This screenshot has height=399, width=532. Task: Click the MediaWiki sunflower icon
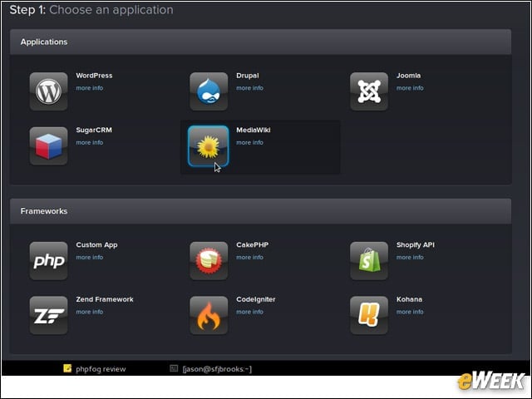click(x=209, y=146)
